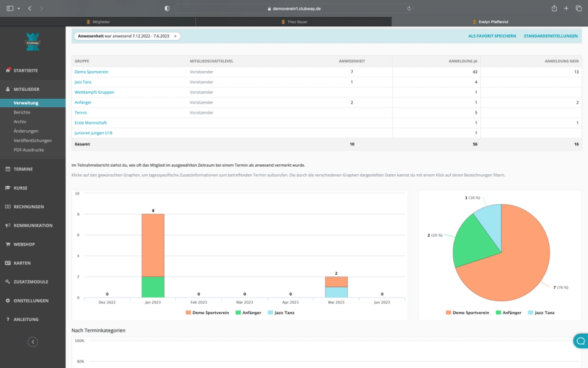Click the Safari share icon

(554, 8)
